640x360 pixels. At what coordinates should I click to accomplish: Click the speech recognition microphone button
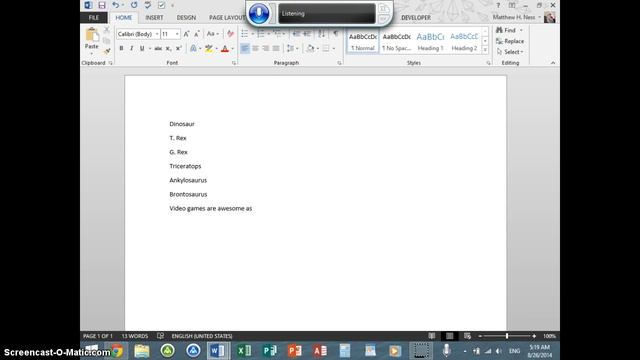coord(259,13)
